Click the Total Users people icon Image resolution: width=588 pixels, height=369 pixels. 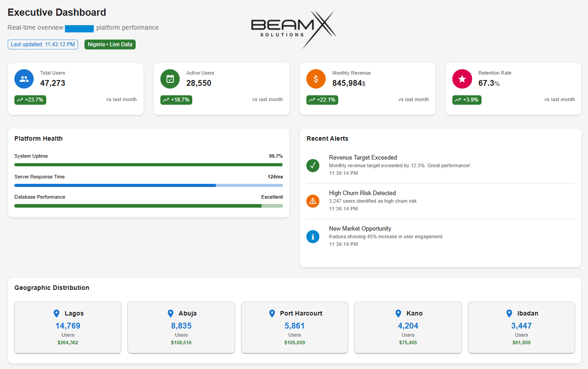click(24, 79)
